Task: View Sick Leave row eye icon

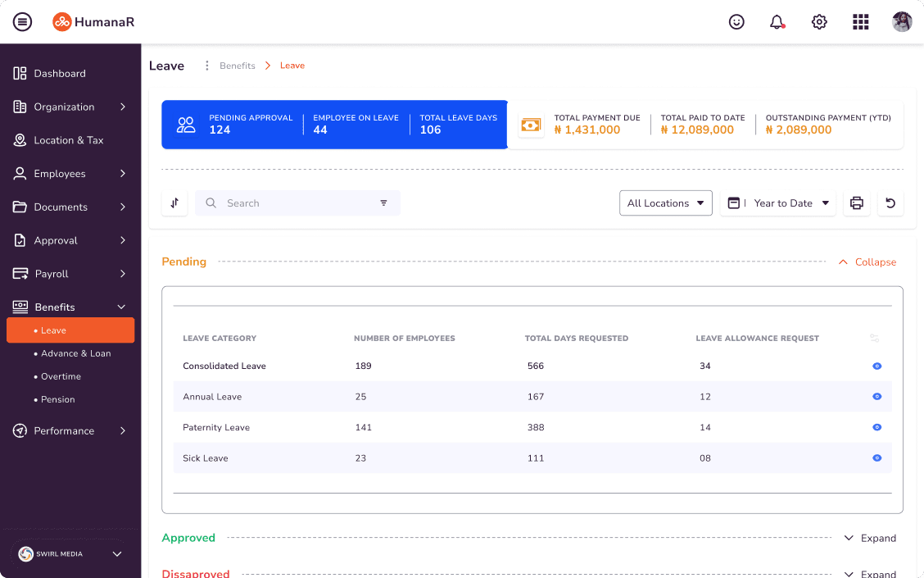Action: [x=876, y=457]
